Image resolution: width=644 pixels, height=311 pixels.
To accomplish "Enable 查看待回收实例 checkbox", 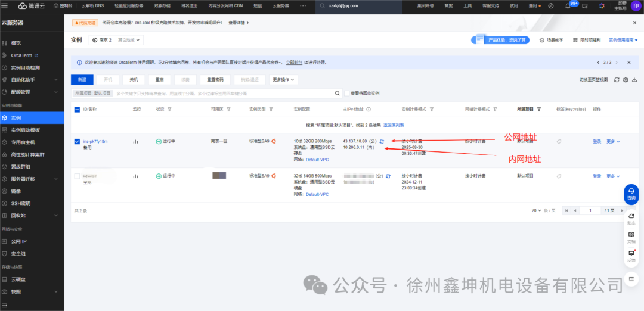I will pyautogui.click(x=347, y=93).
